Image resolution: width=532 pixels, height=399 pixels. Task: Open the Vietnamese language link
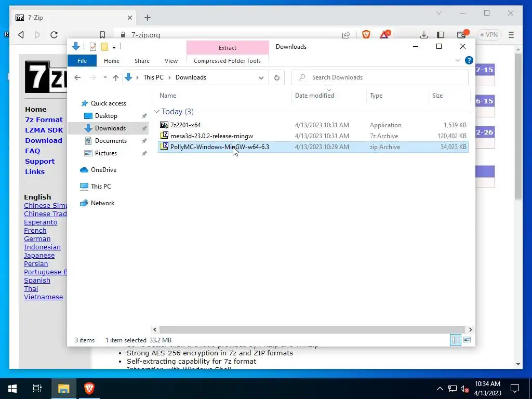click(44, 297)
